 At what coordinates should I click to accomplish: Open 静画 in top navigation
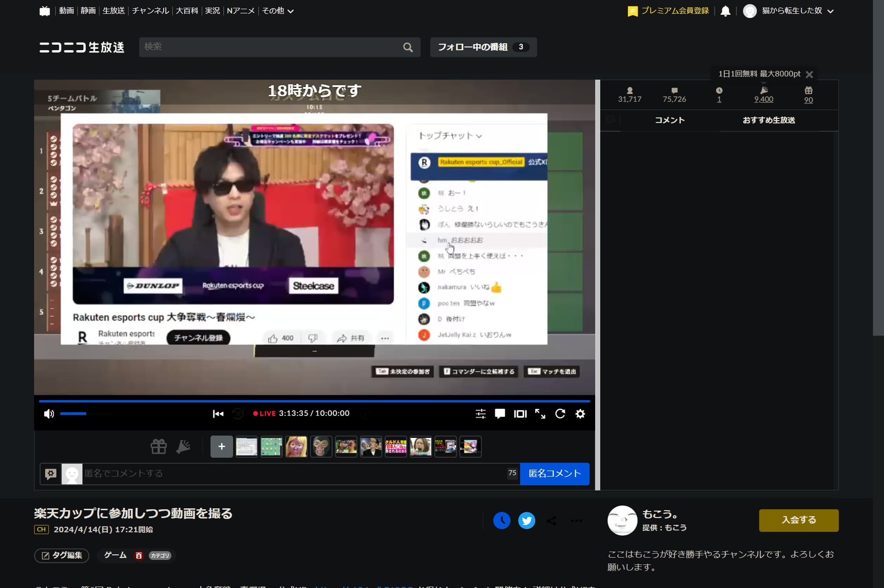pyautogui.click(x=88, y=11)
